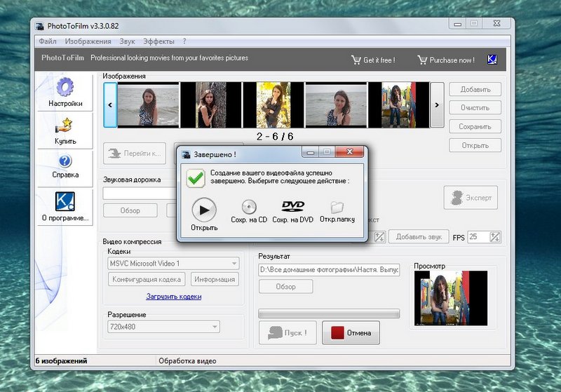The height and width of the screenshot is (392, 561).
Task: Click the FPS value field showing 25
Action: (x=478, y=237)
